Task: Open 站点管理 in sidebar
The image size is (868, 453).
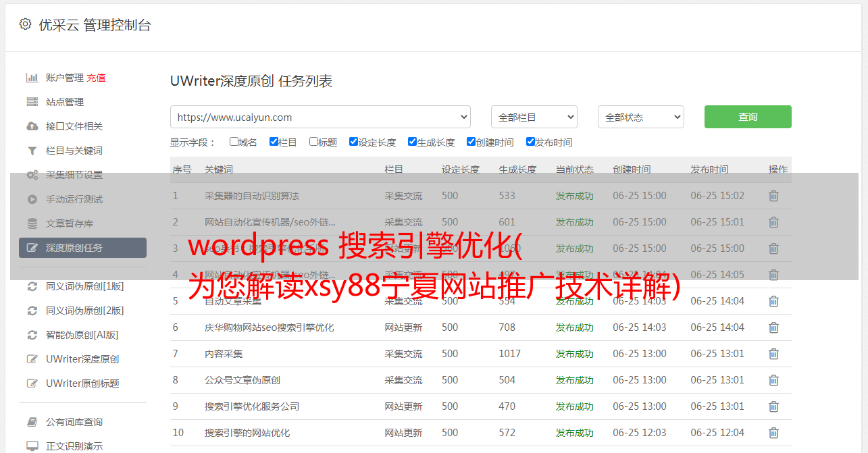Action: click(x=65, y=102)
